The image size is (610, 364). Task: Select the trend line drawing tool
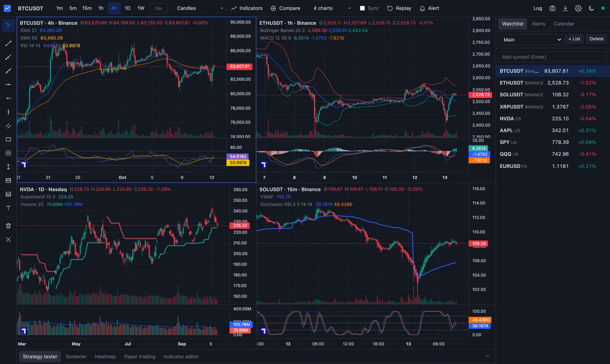(x=8, y=43)
